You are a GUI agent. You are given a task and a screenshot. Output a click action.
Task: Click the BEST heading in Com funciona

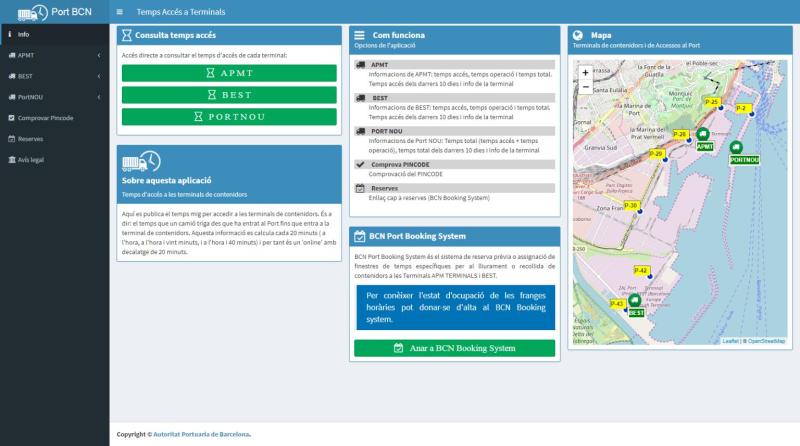[380, 98]
